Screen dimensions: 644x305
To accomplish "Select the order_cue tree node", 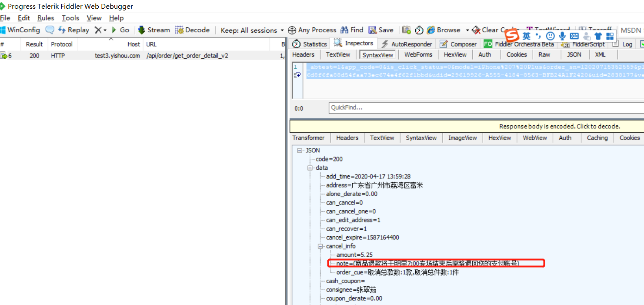I will click(397, 272).
